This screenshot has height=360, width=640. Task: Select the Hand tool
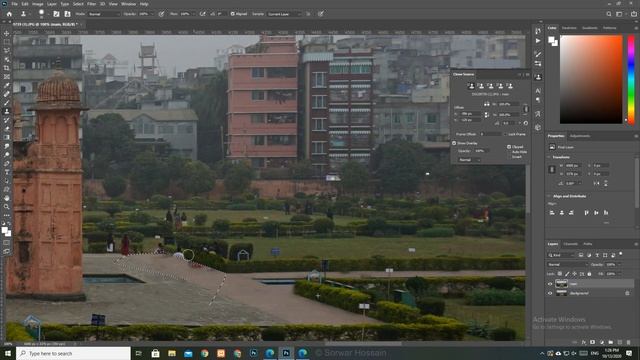point(6,198)
